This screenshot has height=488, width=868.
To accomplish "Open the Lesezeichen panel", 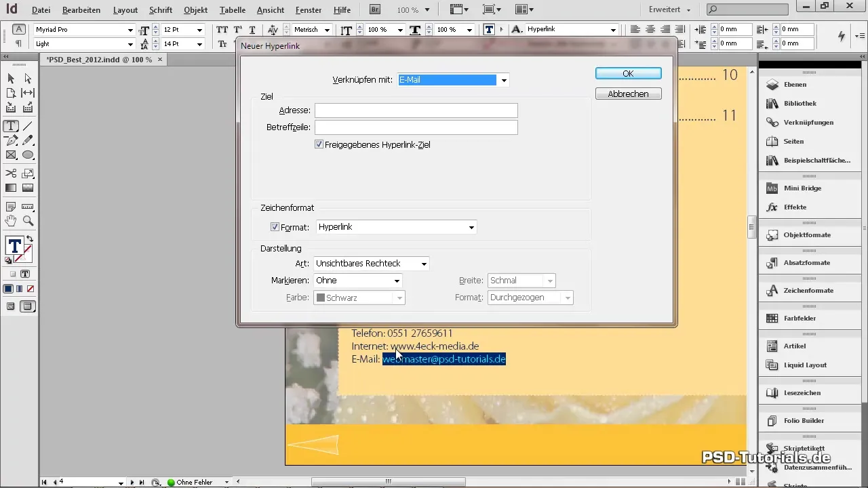I will 802,393.
